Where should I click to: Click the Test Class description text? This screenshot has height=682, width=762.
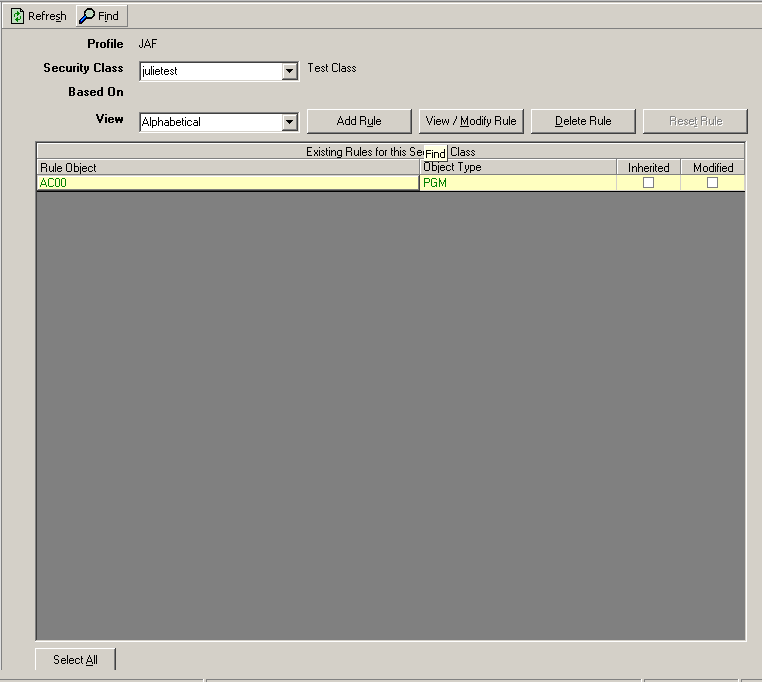(332, 68)
